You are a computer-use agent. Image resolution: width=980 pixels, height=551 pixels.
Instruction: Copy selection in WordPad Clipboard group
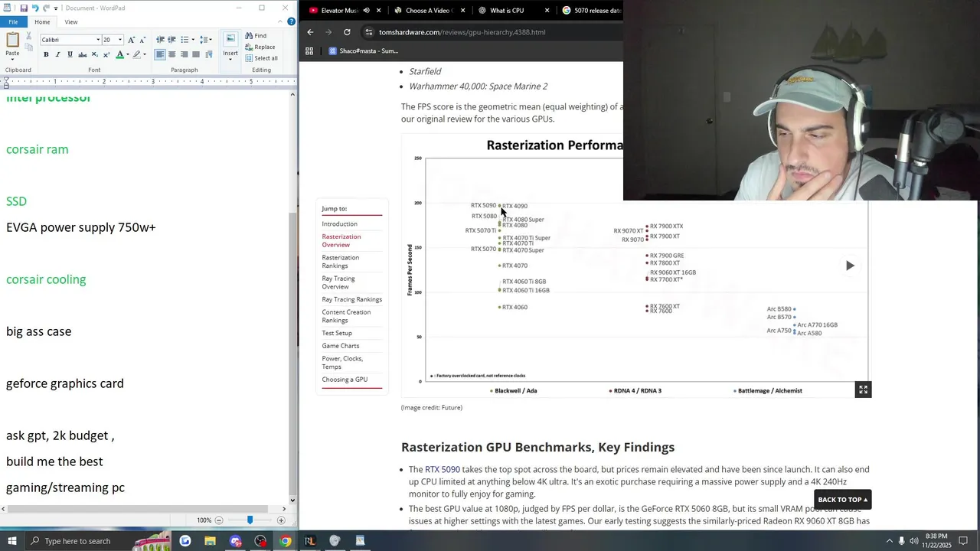point(29,48)
